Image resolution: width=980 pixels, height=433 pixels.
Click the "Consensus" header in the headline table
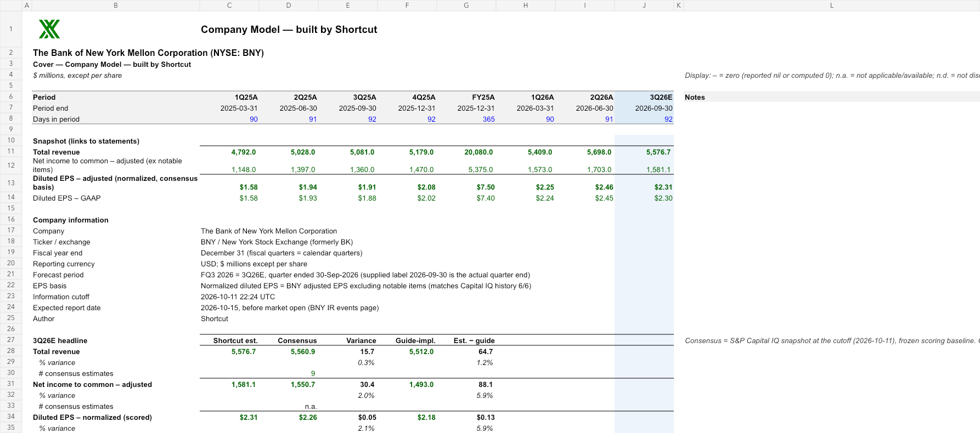click(x=297, y=340)
